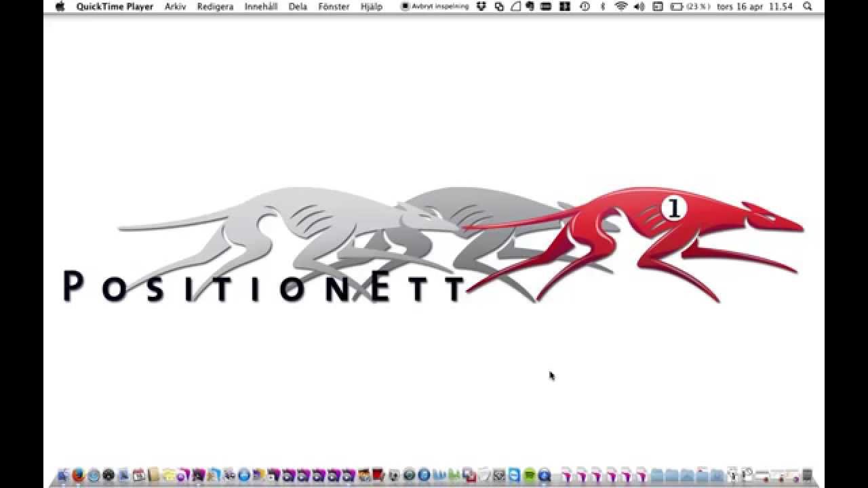Open the Fönster menu

pyautogui.click(x=334, y=6)
